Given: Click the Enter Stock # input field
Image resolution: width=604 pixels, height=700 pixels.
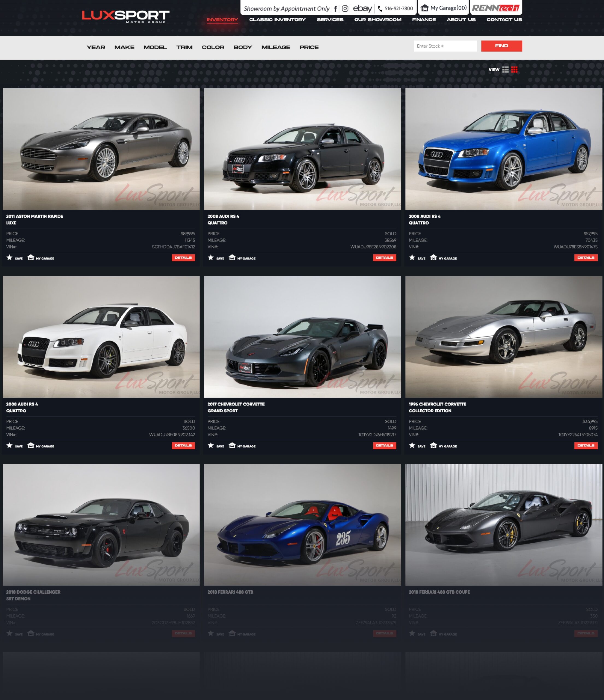Looking at the screenshot, I should (445, 46).
